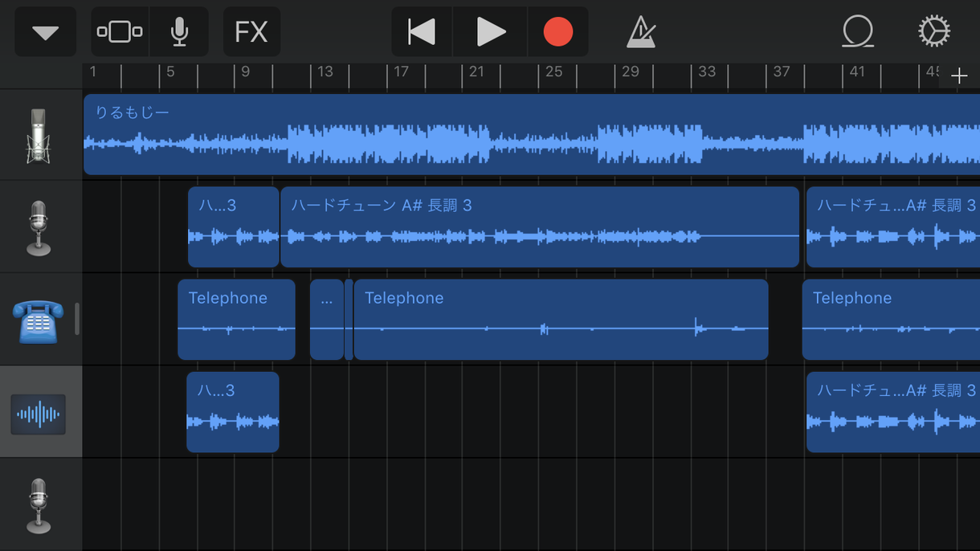
Task: Move playhead to bar 17 on ruler
Action: tap(401, 72)
